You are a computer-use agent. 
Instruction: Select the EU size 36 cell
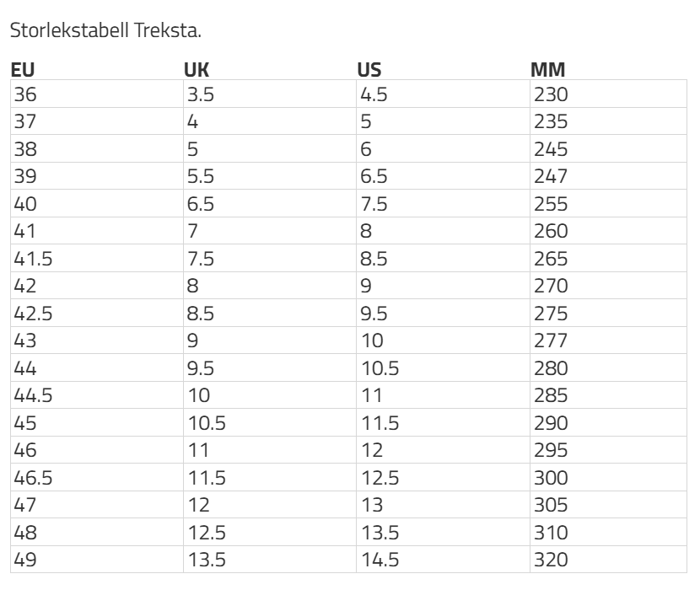[97, 94]
